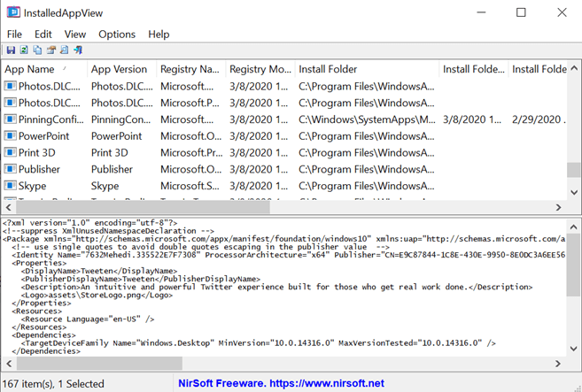Screen dimensions: 582x392
Task: Click the app list vertical scrollbar thumb
Action: [x=574, y=170]
